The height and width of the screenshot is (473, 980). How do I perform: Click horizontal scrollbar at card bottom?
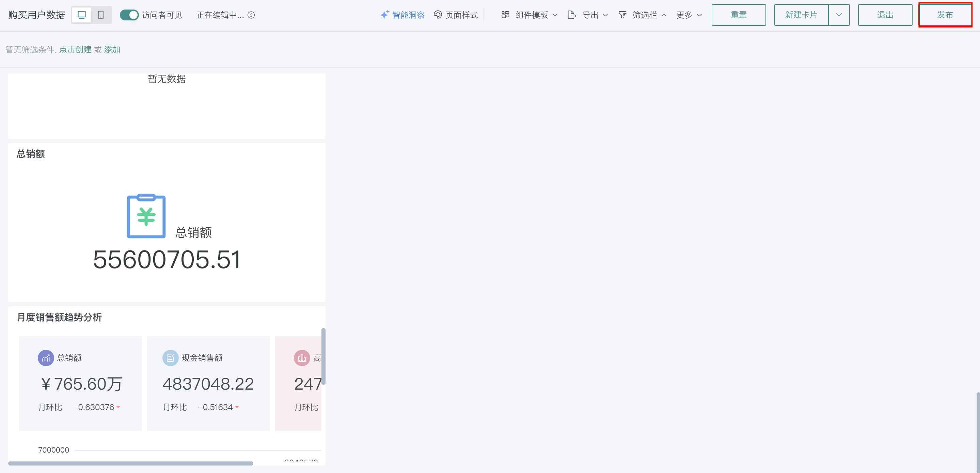pyautogui.click(x=130, y=463)
